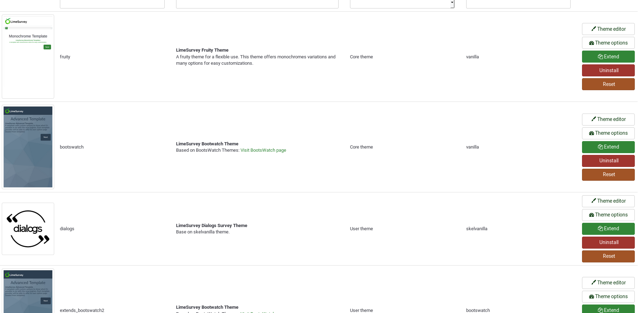Open Theme editor for dialogs theme
Screen dimensions: 644x313
(608, 201)
